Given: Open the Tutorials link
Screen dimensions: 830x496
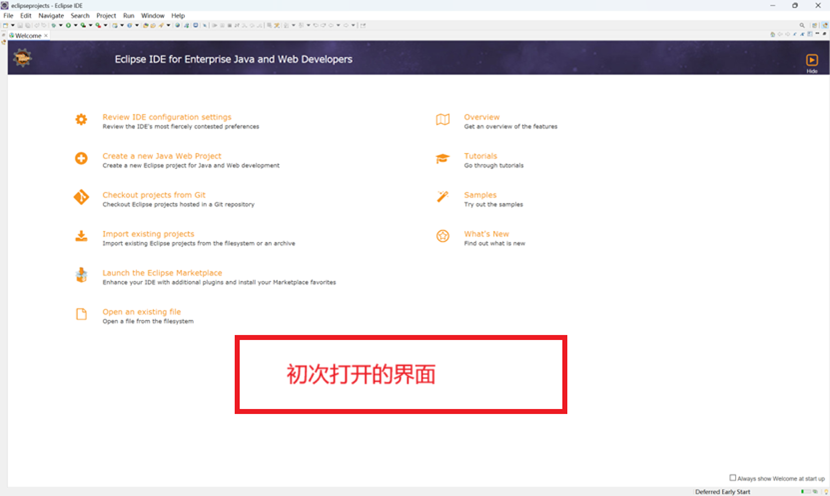Looking at the screenshot, I should 481,156.
